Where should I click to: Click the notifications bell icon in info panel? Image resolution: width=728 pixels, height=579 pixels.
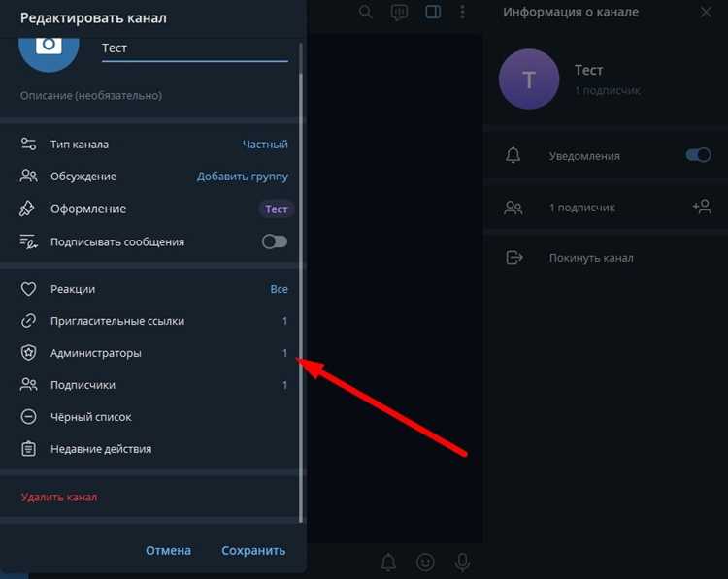[513, 155]
